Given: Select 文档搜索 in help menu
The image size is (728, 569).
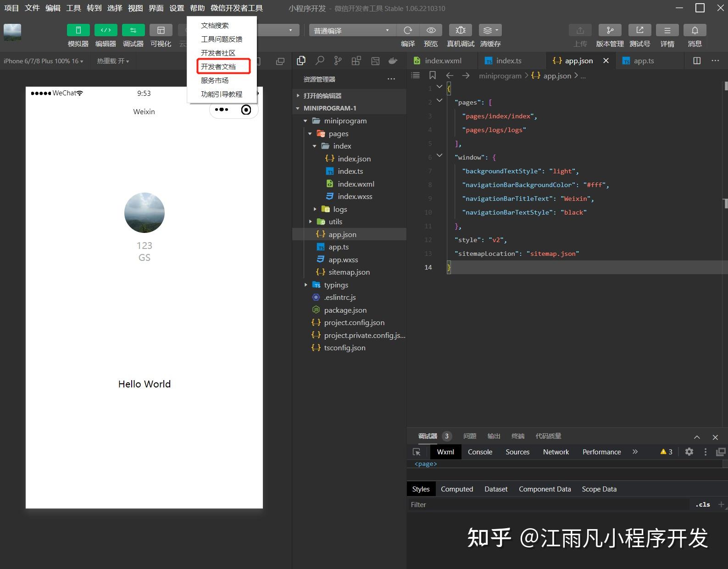Looking at the screenshot, I should (x=222, y=25).
